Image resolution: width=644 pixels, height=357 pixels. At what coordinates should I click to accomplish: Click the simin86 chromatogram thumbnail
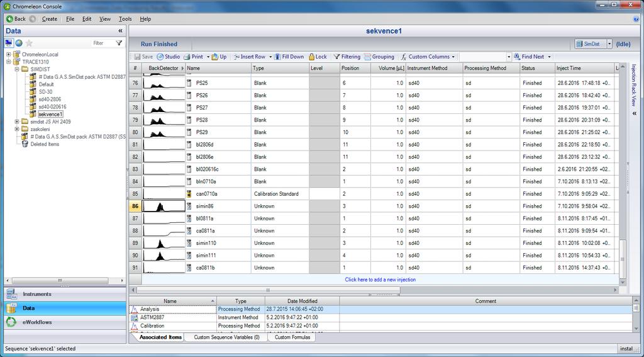point(164,206)
